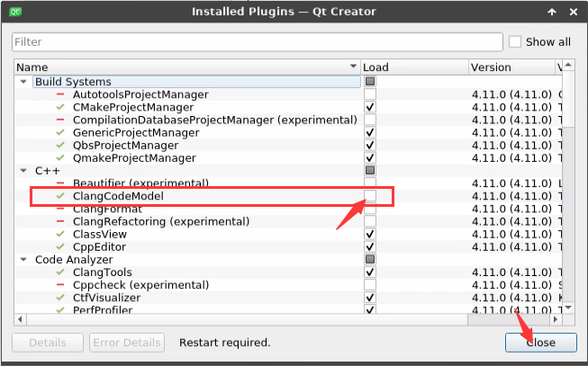588x366 pixels.
Task: Check the ClangCodeModel Load checkbox
Action: [370, 196]
